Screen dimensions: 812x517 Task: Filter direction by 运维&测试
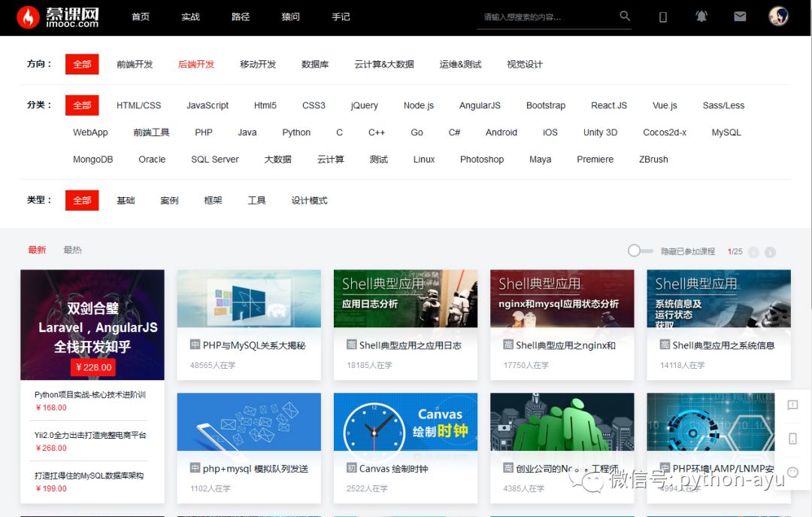(x=460, y=64)
